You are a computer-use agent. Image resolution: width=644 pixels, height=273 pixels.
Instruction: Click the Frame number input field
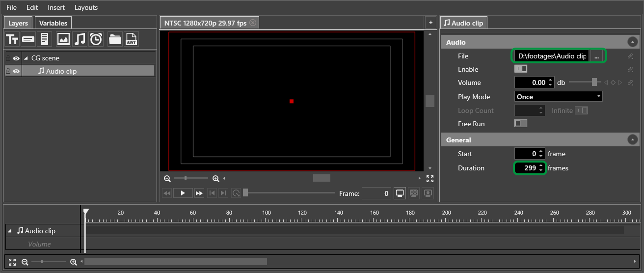[376, 193]
